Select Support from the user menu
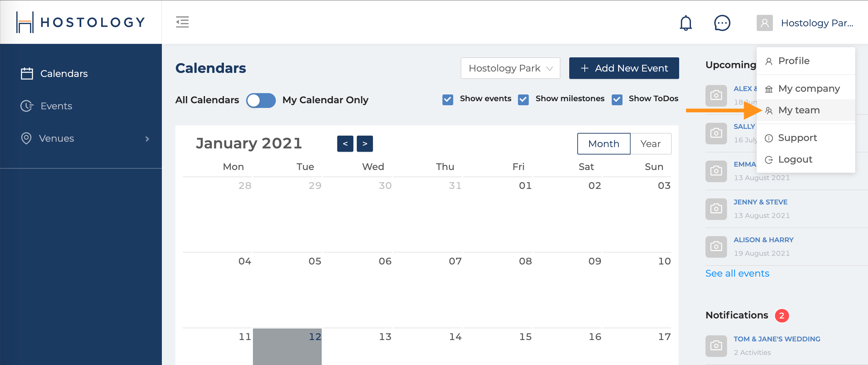The height and width of the screenshot is (365, 868). pos(806,138)
